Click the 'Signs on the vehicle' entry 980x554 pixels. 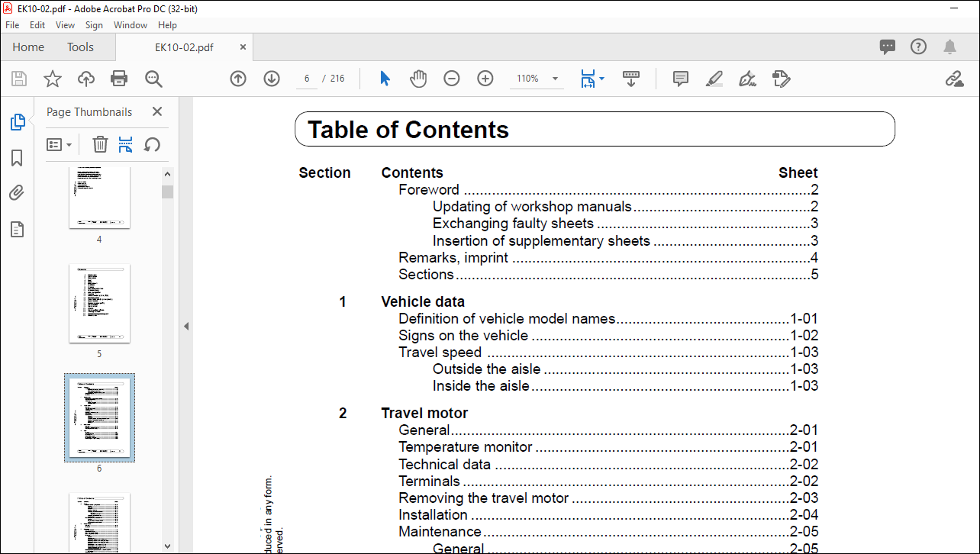[x=463, y=336]
